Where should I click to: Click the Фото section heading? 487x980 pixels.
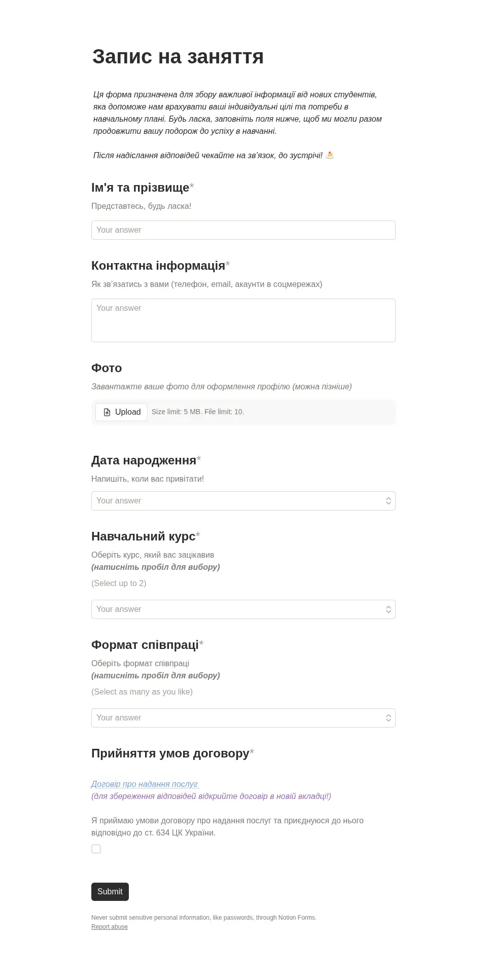pos(107,368)
